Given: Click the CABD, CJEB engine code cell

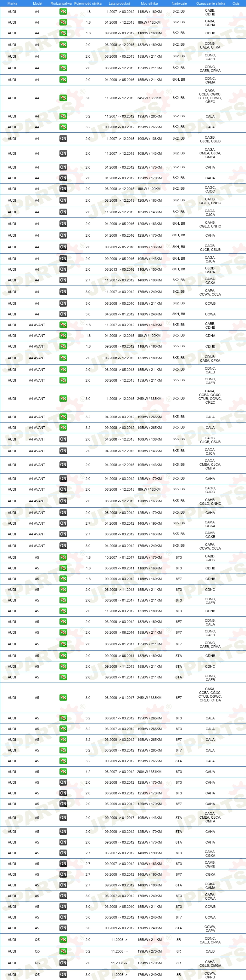Looking at the screenshot, I should (210, 558).
